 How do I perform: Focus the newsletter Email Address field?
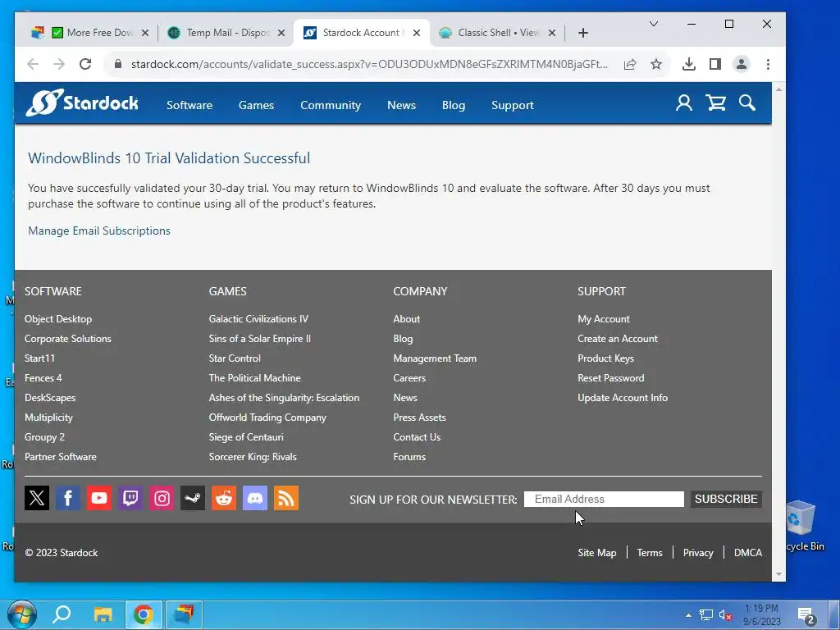tap(604, 499)
